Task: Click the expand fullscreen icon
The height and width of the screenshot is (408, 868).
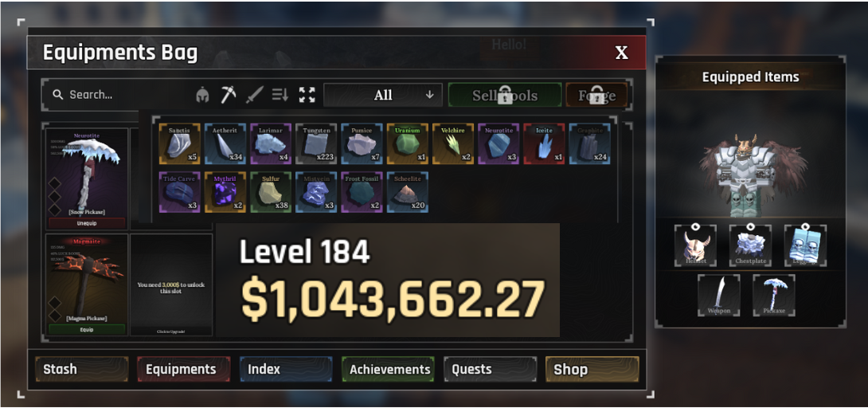Action: [307, 95]
